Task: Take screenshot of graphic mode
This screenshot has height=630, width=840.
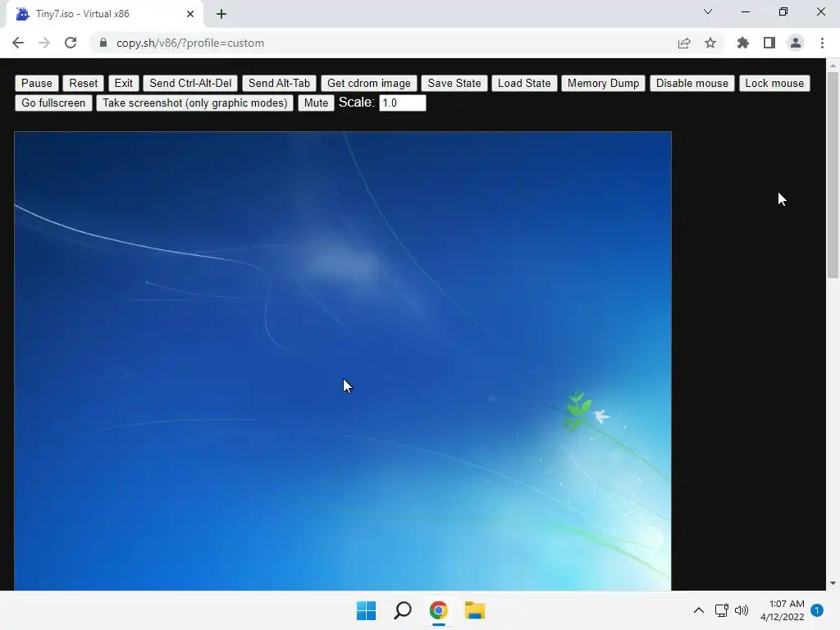Action: (x=195, y=103)
